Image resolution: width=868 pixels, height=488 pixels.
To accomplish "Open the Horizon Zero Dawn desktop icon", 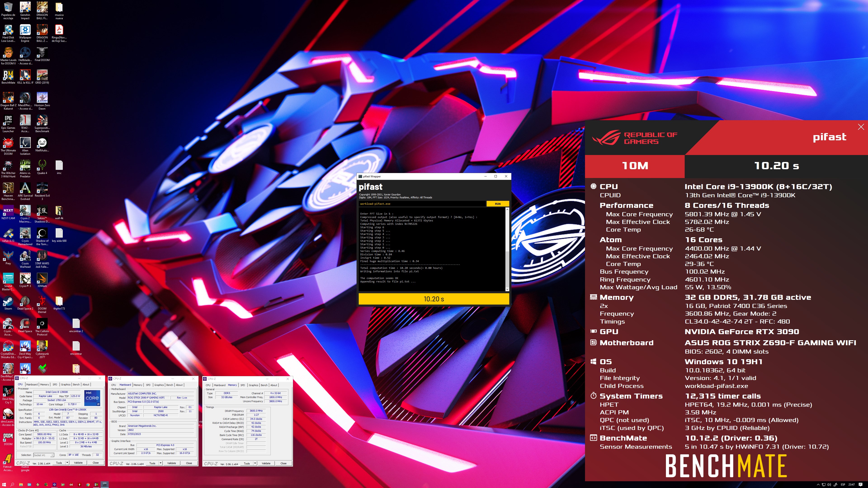I will 42,101.
